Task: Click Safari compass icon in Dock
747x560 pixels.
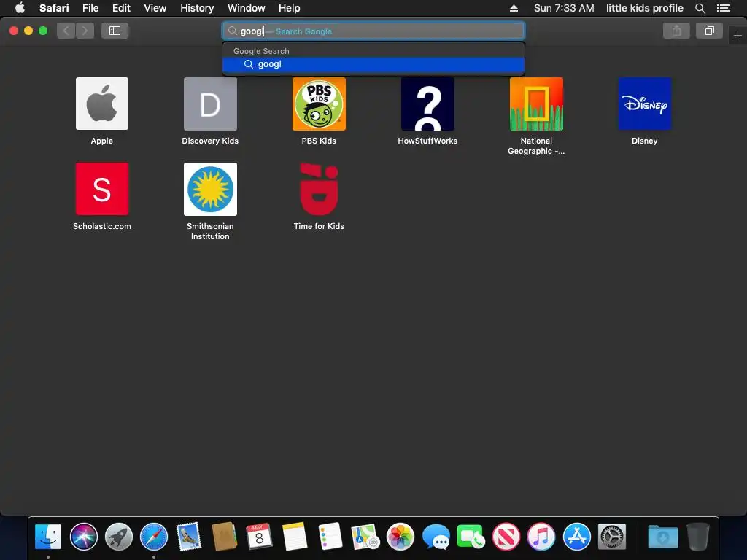Action: [154, 537]
